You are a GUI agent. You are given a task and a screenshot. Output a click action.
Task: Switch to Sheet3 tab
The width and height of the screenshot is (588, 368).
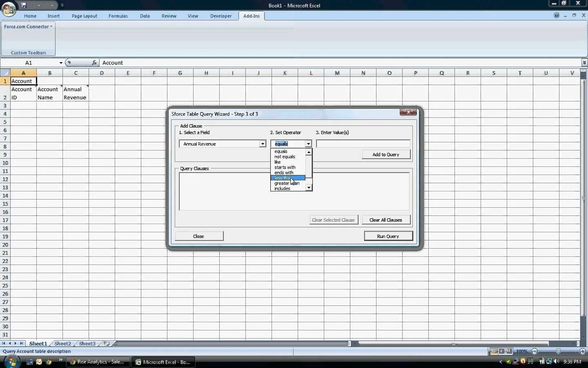click(87, 343)
